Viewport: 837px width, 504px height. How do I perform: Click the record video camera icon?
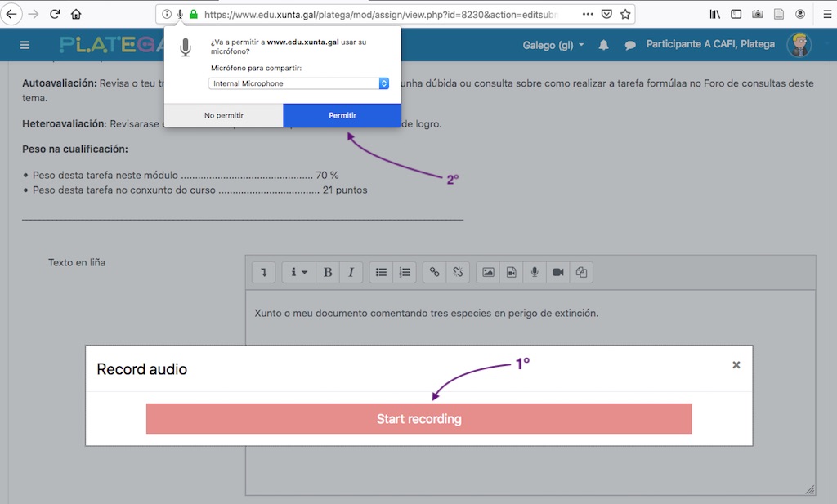click(x=558, y=273)
